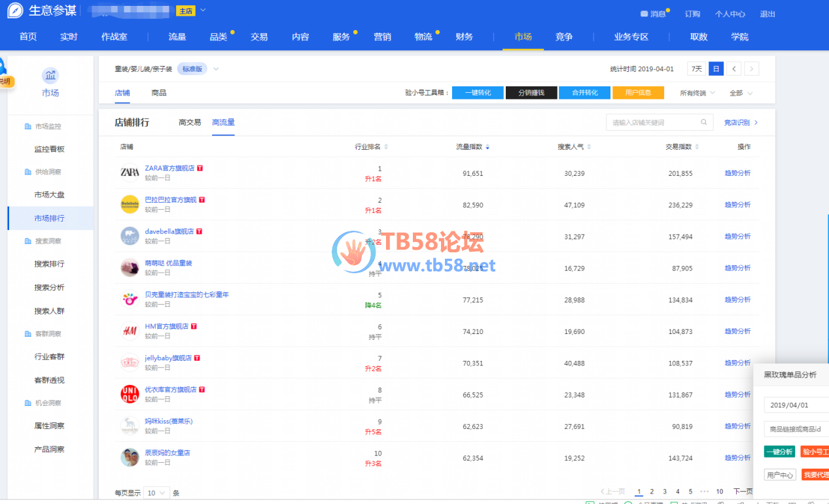This screenshot has width=829, height=504.
Task: Open the 消息 messages icon
Action: (x=644, y=14)
